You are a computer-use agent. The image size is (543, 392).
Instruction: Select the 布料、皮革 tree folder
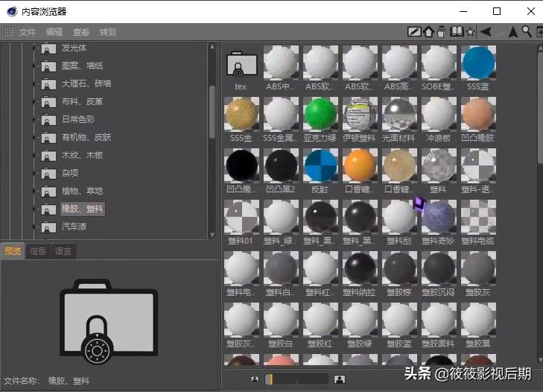[83, 101]
